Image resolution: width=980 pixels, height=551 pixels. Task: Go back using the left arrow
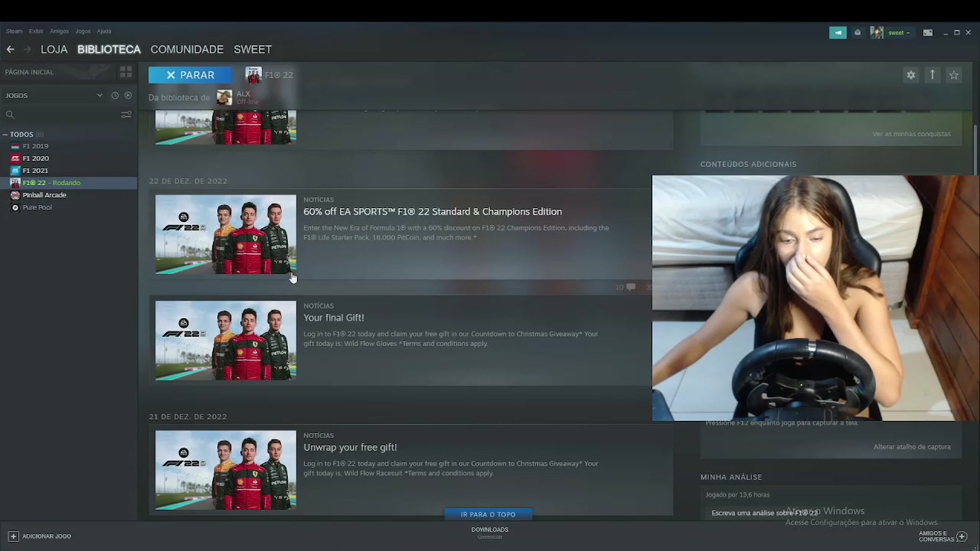click(x=10, y=49)
